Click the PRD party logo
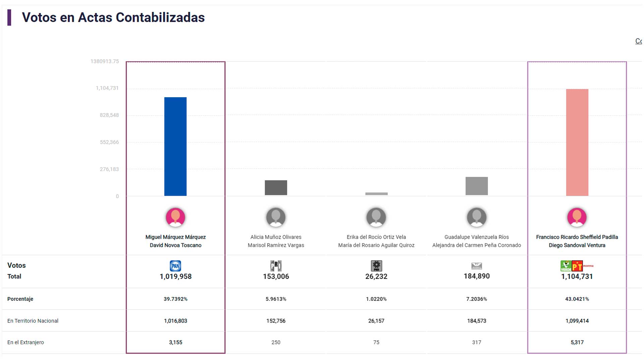The width and height of the screenshot is (644, 362). pyautogui.click(x=376, y=266)
